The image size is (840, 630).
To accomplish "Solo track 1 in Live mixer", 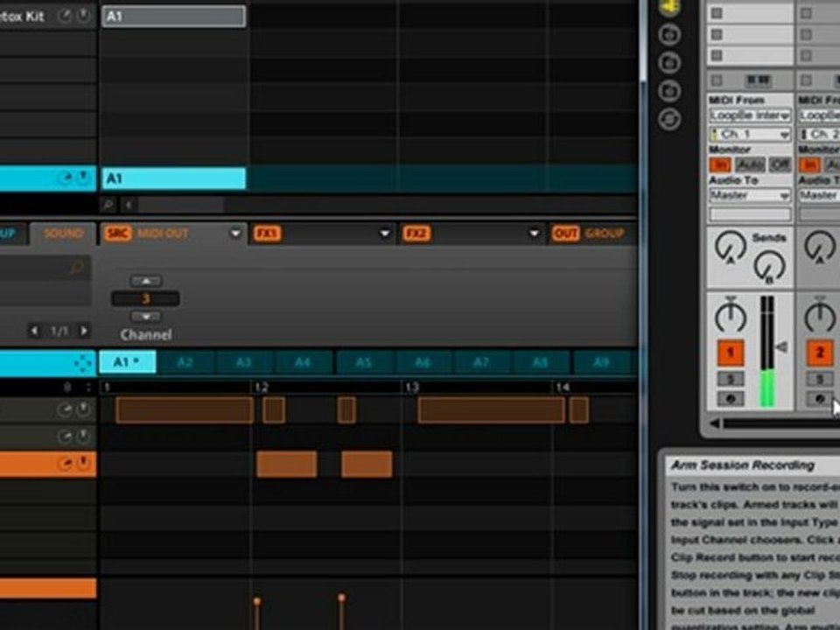I will [x=730, y=379].
